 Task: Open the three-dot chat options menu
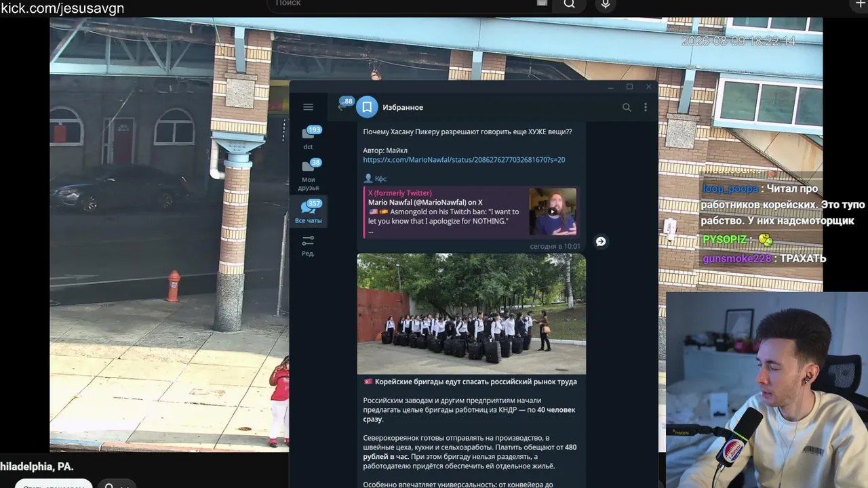(646, 107)
